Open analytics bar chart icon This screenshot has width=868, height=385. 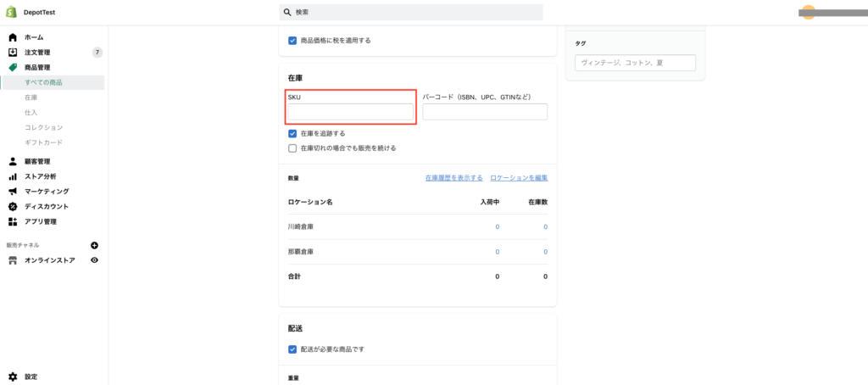pos(13,176)
